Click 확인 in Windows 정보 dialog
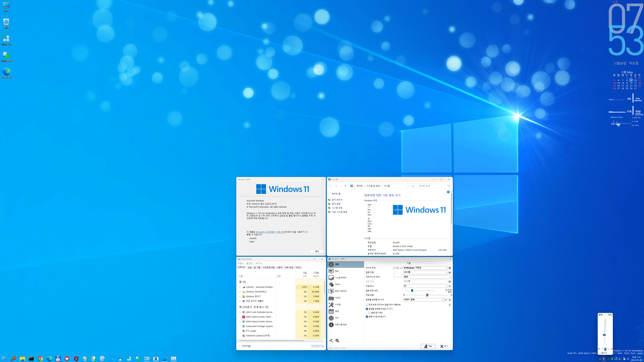 tap(317, 251)
